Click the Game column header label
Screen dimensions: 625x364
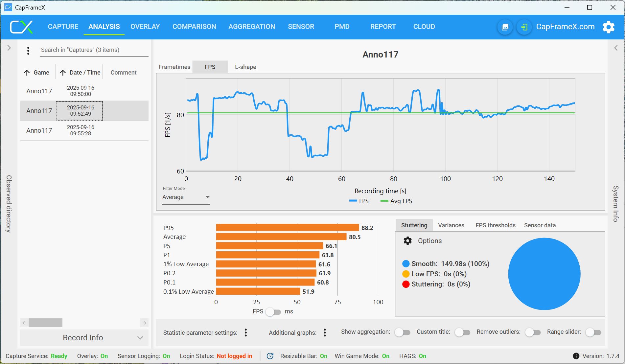[41, 73]
